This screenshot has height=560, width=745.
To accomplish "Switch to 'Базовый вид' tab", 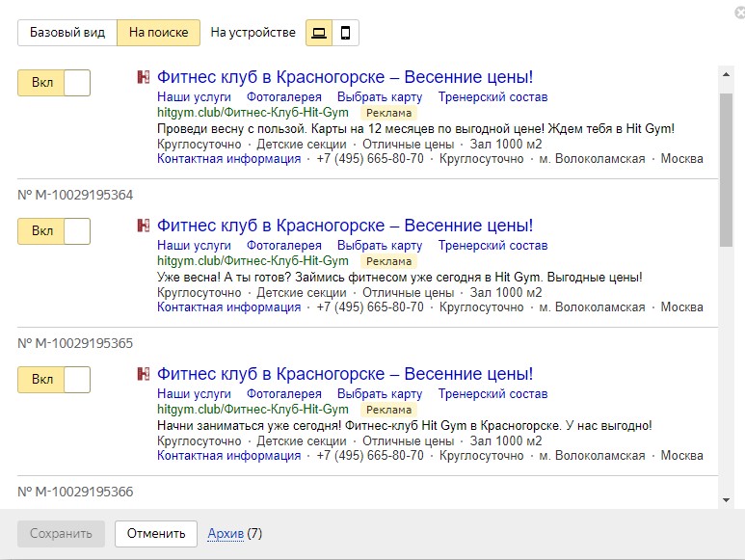I will 67,33.
